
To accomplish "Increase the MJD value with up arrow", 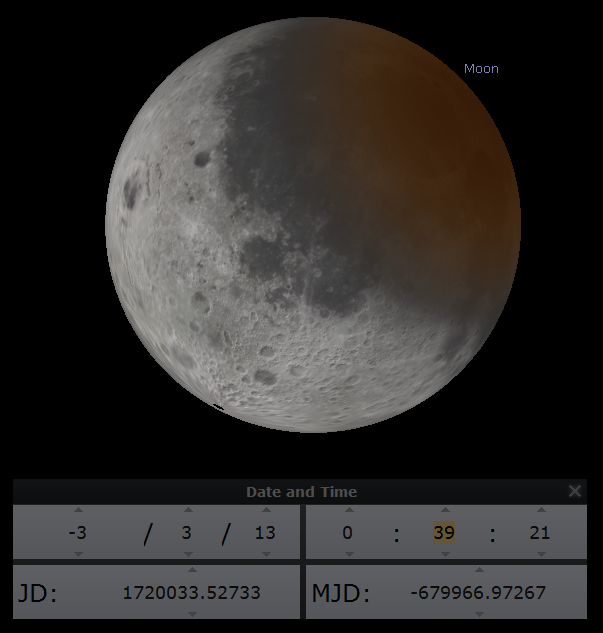I will (479, 570).
